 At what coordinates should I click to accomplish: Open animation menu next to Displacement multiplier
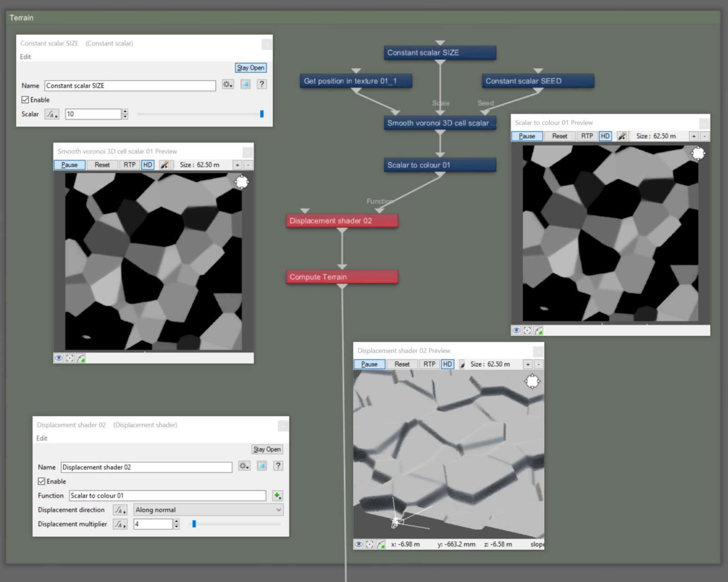pos(120,524)
